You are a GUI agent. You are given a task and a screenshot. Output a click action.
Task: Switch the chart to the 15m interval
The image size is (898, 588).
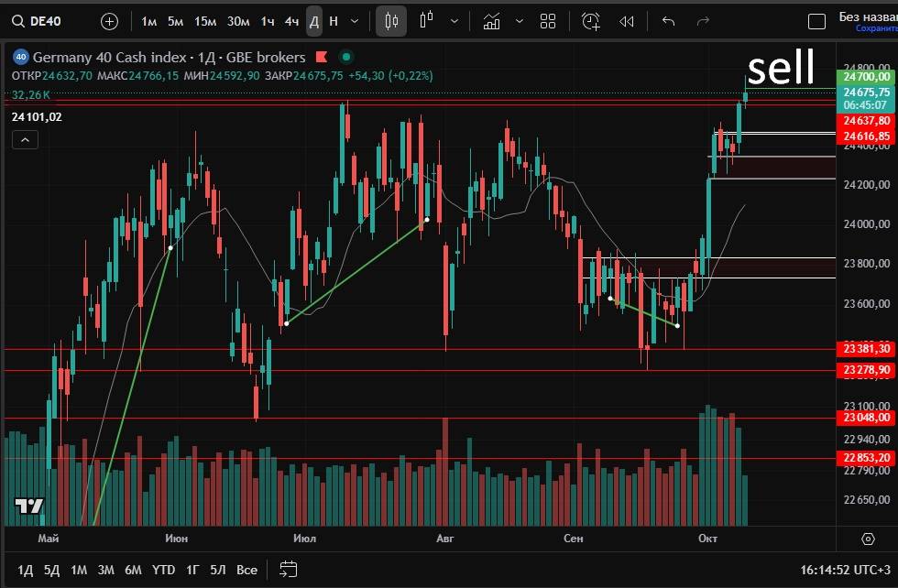coord(205,20)
